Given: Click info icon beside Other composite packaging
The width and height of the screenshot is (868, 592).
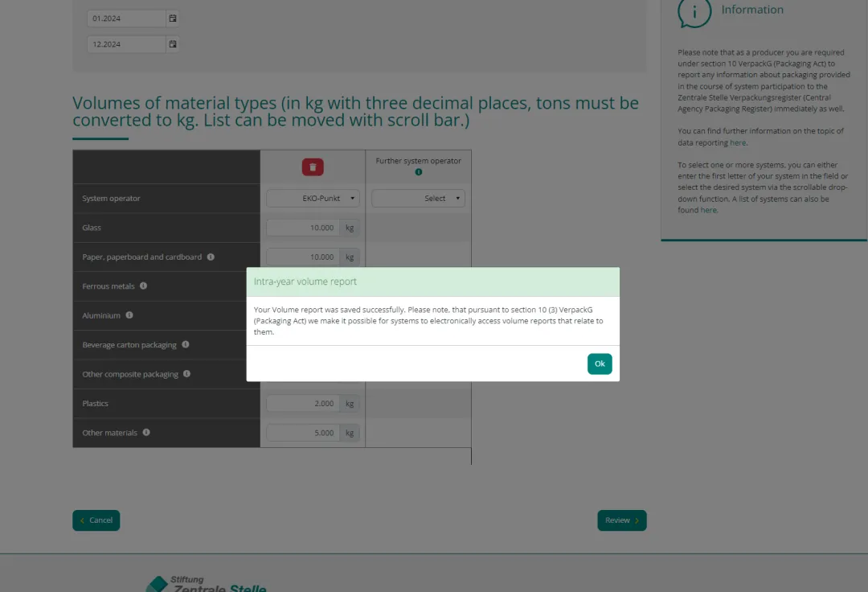Looking at the screenshot, I should (186, 374).
